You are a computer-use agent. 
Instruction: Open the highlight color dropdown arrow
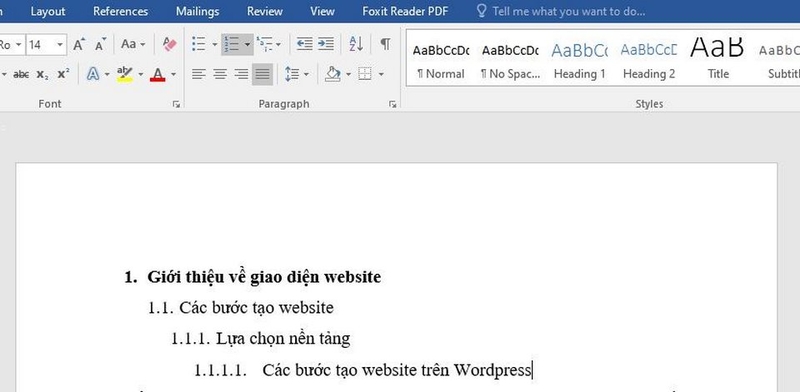(x=140, y=75)
